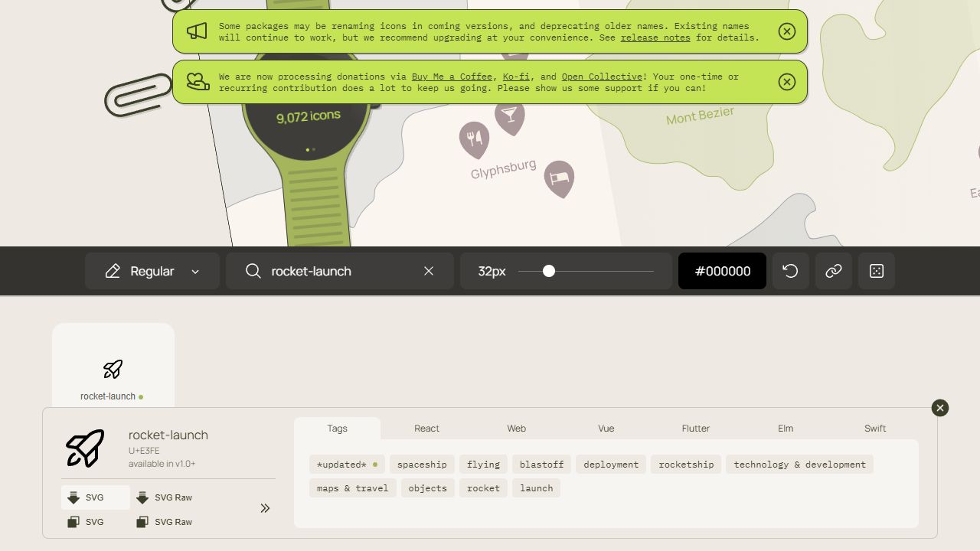Click the icon size slider handle
This screenshot has width=980, height=551.
point(549,271)
